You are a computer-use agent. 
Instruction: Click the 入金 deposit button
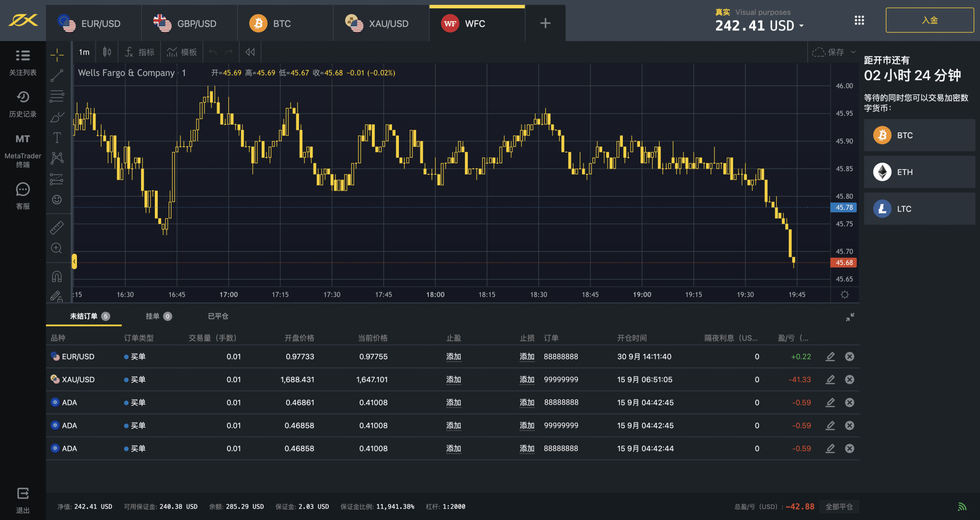[930, 20]
